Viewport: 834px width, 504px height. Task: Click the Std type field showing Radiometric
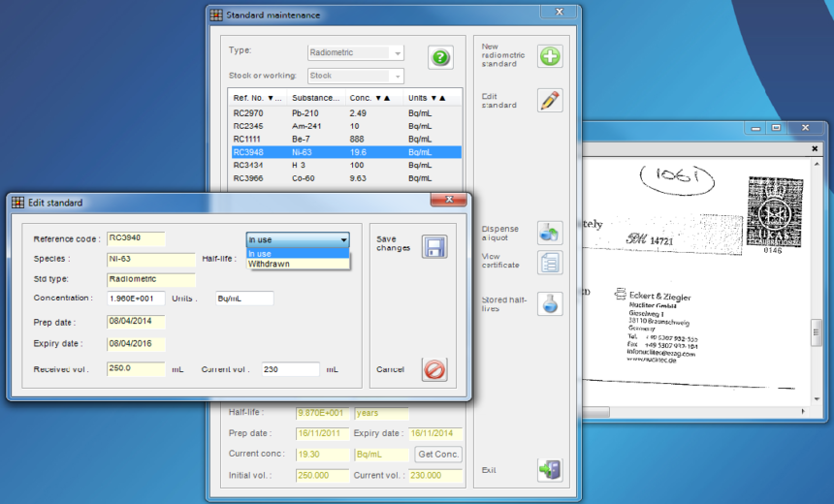(151, 280)
